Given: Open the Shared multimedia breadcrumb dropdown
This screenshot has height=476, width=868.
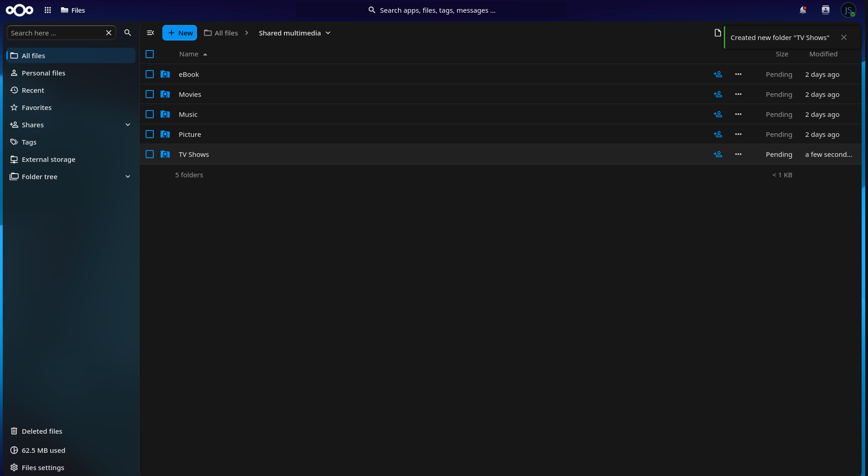Looking at the screenshot, I should point(295,33).
